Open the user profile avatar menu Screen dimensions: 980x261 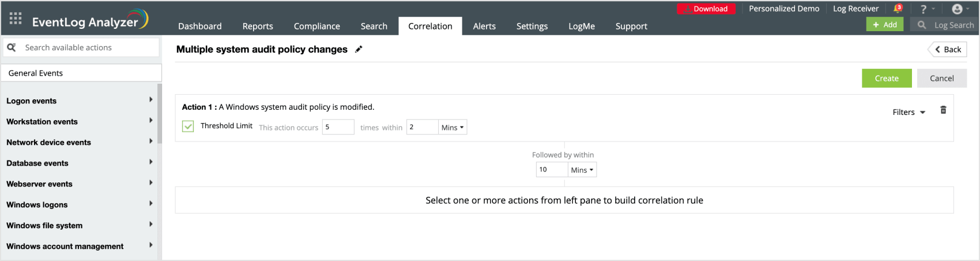click(957, 9)
